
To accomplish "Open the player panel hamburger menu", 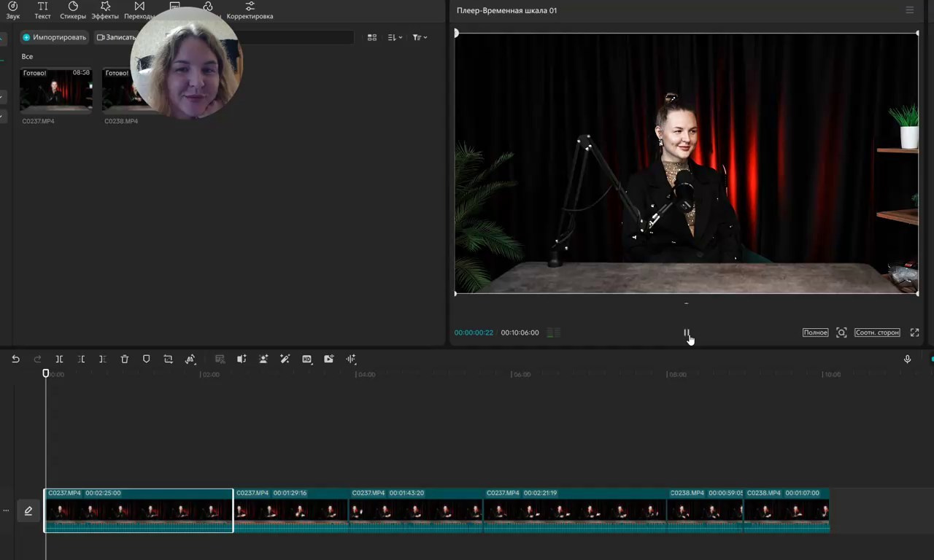I will pyautogui.click(x=909, y=10).
